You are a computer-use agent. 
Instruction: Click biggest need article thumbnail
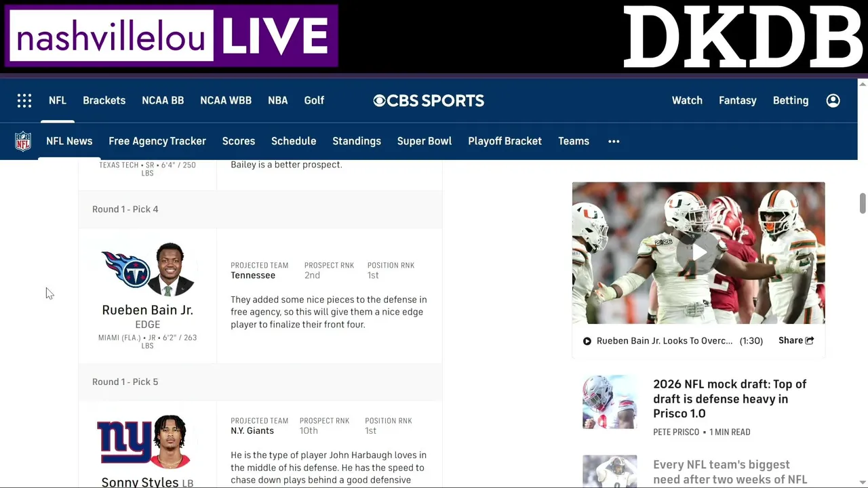(610, 472)
